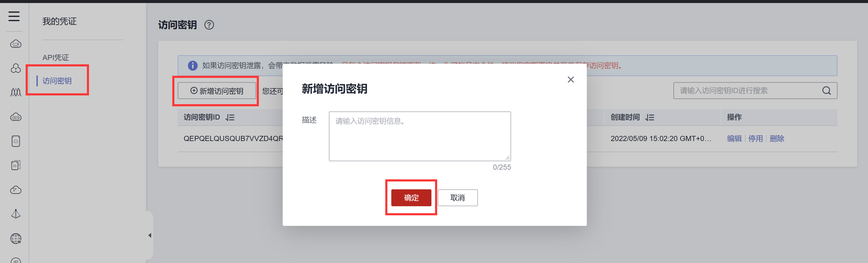868x263 pixels.
Task: Click the wave-shaped sidebar icon
Action: pos(15,92)
